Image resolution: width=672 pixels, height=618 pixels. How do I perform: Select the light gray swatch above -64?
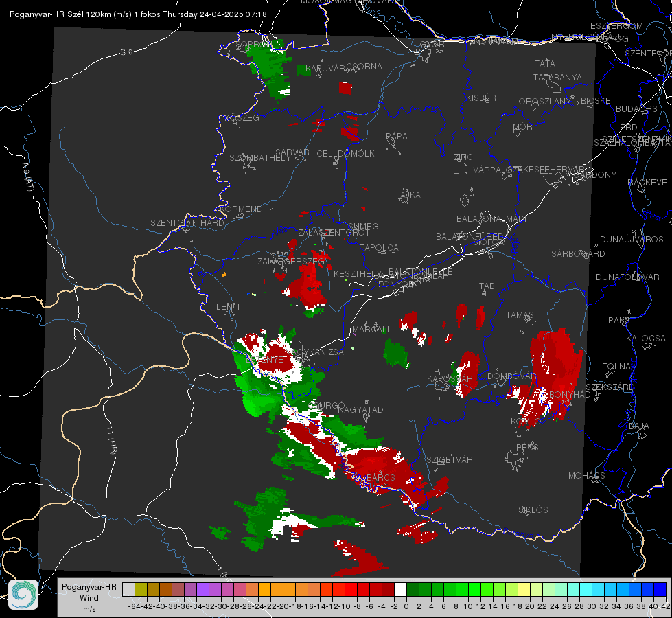pyautogui.click(x=128, y=589)
